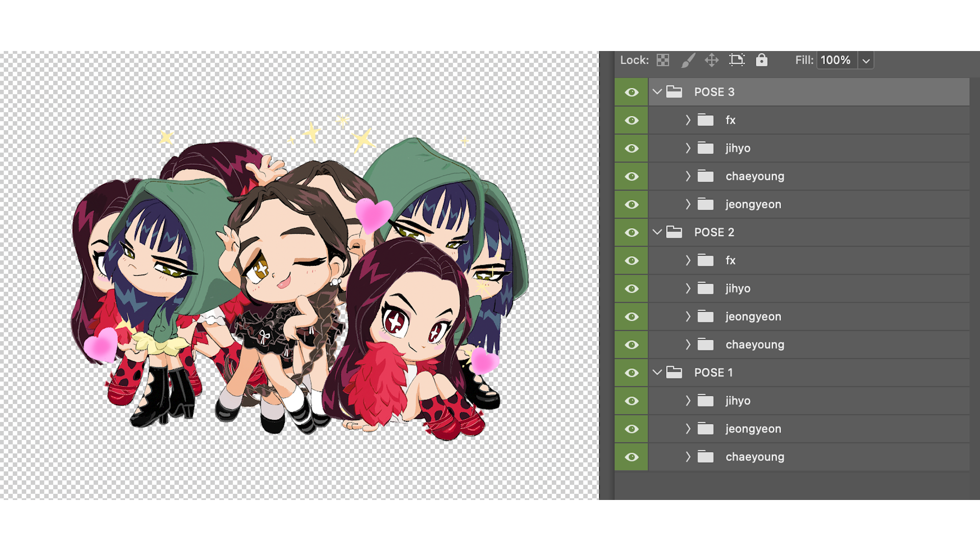Select jihyo layer name in POSE 1
Image resolution: width=980 pixels, height=551 pixels.
pyautogui.click(x=738, y=401)
